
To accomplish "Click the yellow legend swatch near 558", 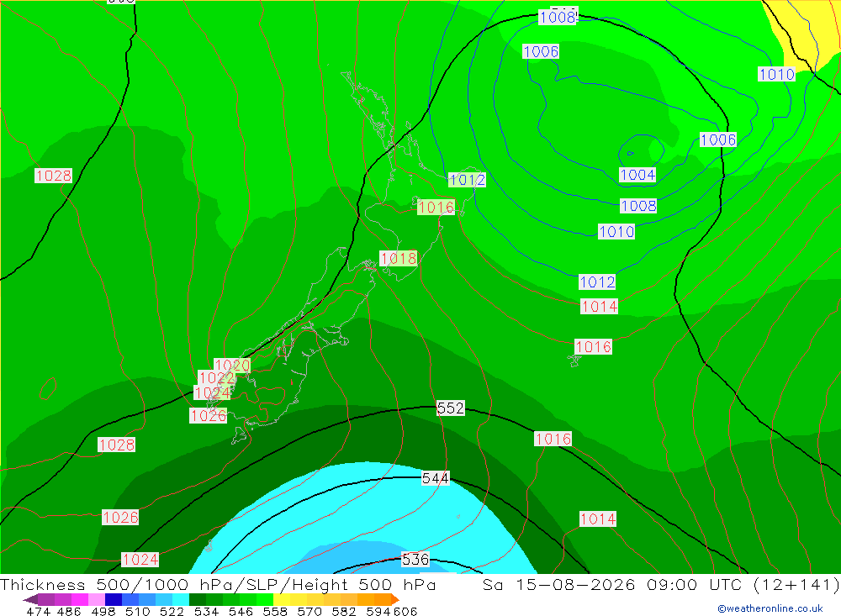I will tap(282, 599).
